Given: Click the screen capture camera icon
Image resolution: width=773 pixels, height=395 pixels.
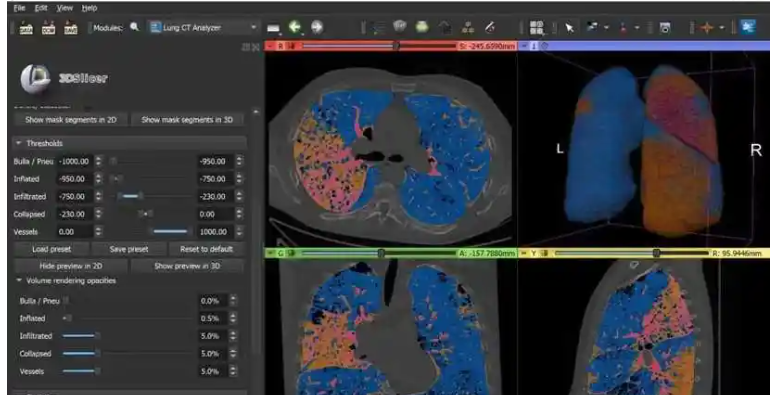Looking at the screenshot, I should pyautogui.click(x=665, y=28).
